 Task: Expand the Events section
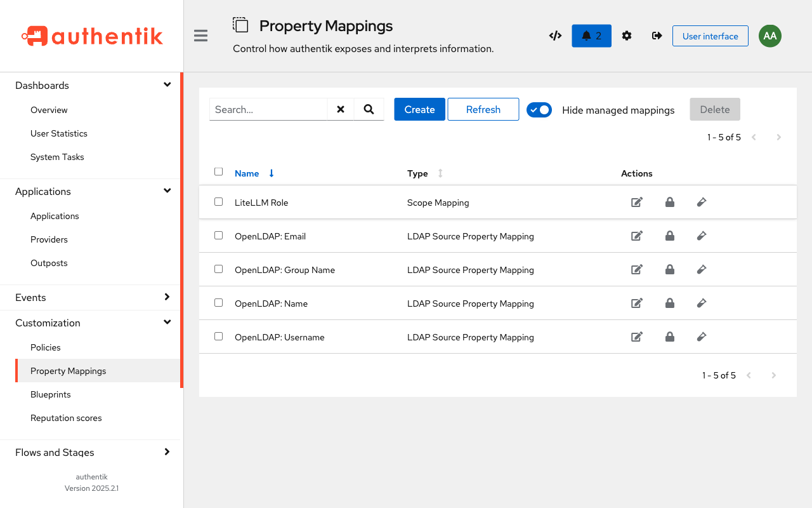90,297
